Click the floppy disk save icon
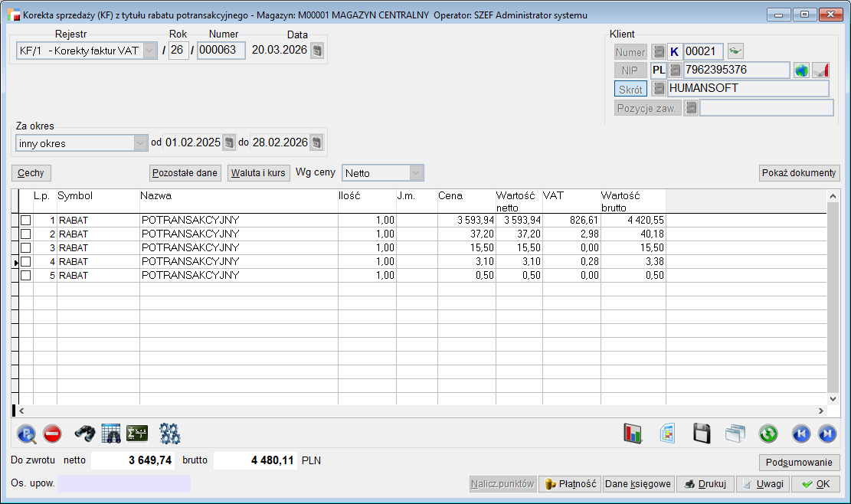 [702, 434]
